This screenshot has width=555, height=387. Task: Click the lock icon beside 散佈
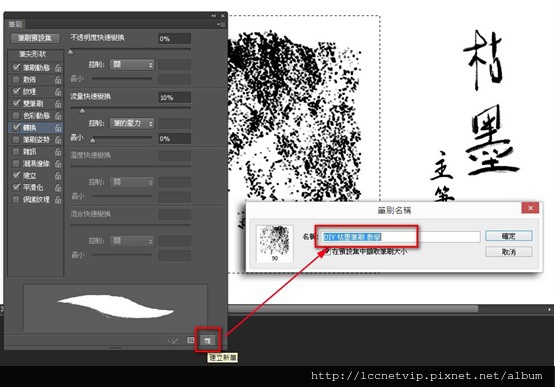point(58,80)
